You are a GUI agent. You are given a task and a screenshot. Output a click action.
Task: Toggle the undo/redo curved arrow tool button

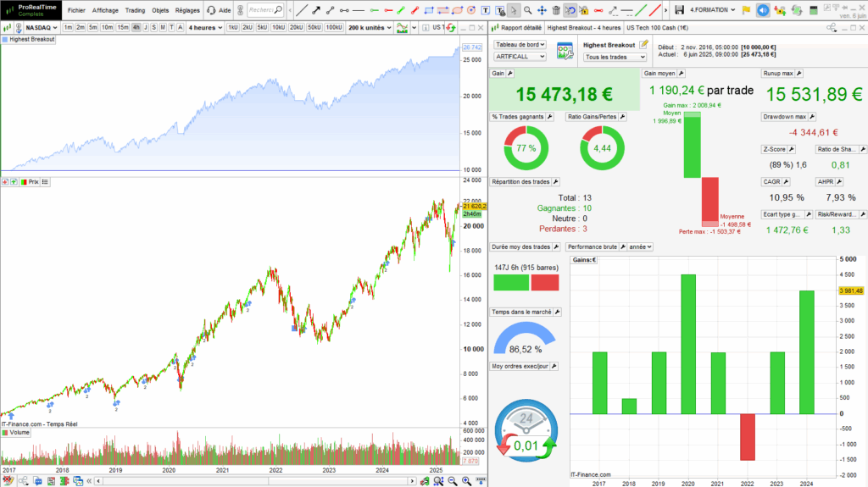pyautogui.click(x=570, y=10)
